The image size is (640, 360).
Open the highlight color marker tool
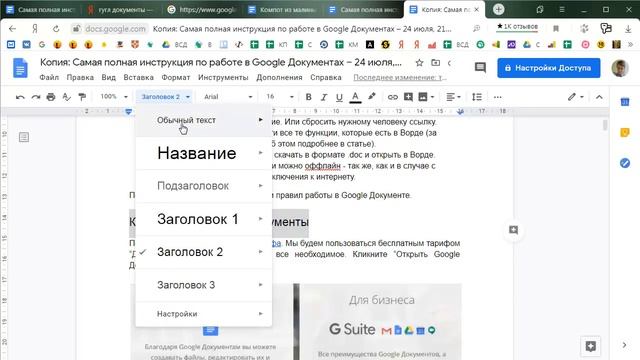coord(371,97)
